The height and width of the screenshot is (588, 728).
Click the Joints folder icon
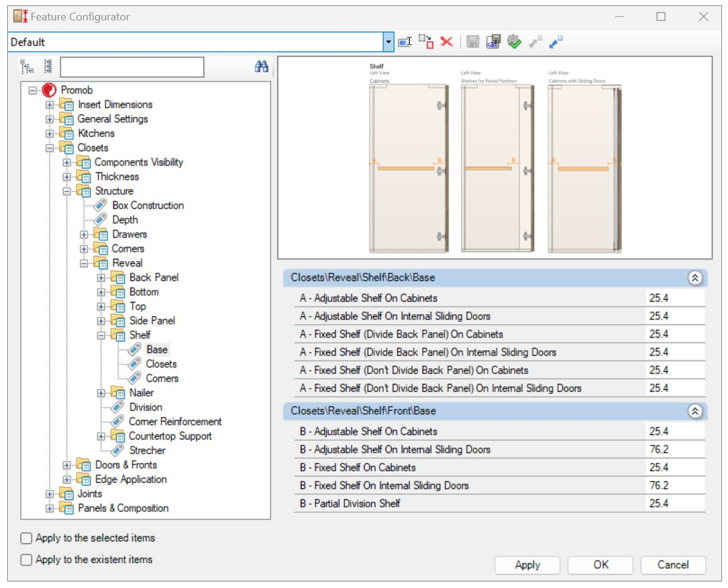pyautogui.click(x=66, y=494)
